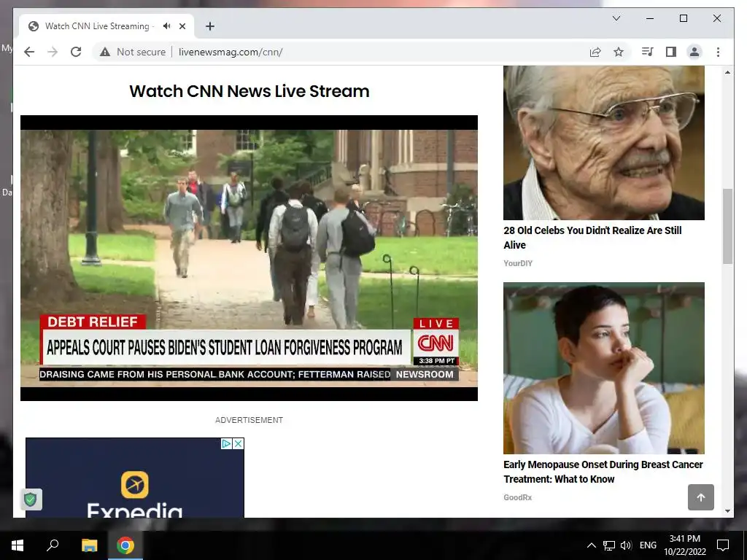Close the Expedia advertisement
The width and height of the screenshot is (747, 560).
(x=239, y=444)
